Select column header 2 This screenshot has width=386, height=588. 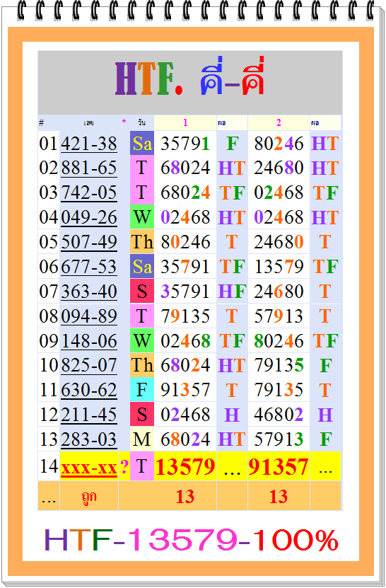coord(279,122)
